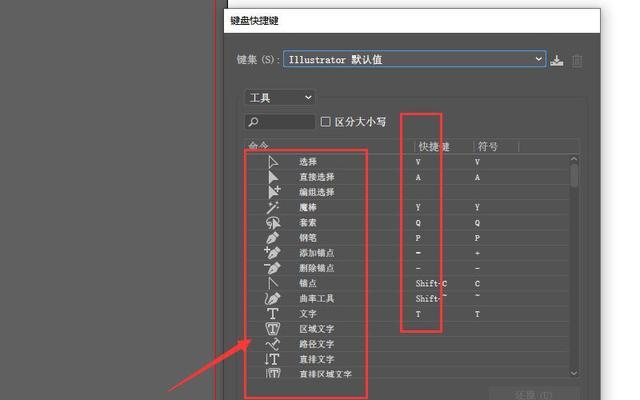640x400 pixels.
Task: Select the 区域文字 command label
Action: tap(317, 329)
